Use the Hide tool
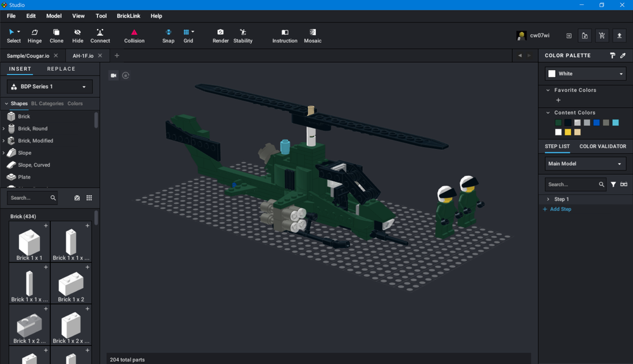This screenshot has height=364, width=633. pos(77,35)
